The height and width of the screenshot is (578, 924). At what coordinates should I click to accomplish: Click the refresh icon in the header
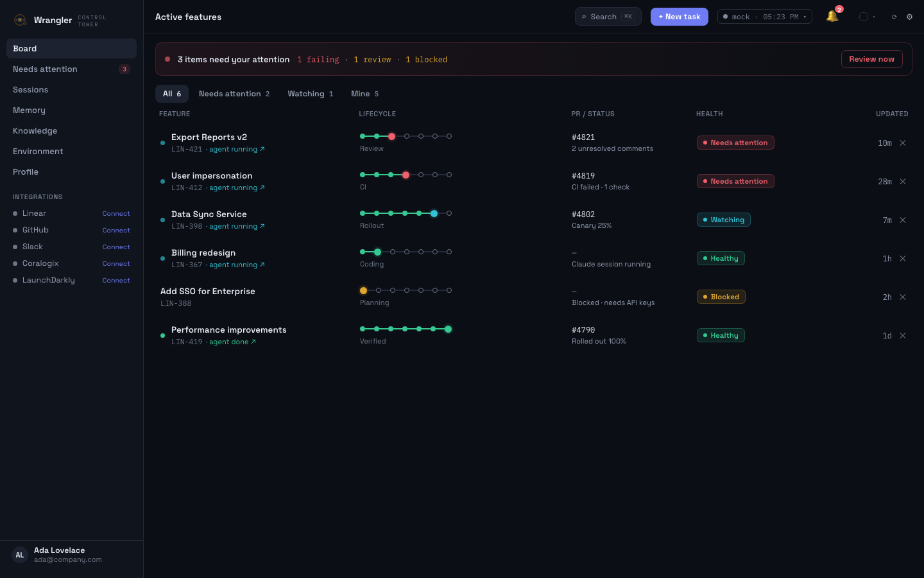[894, 17]
